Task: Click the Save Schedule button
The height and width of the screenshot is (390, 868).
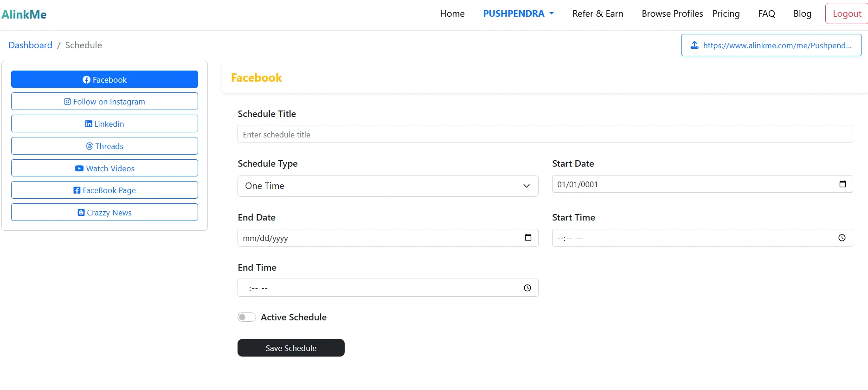Action: point(291,348)
